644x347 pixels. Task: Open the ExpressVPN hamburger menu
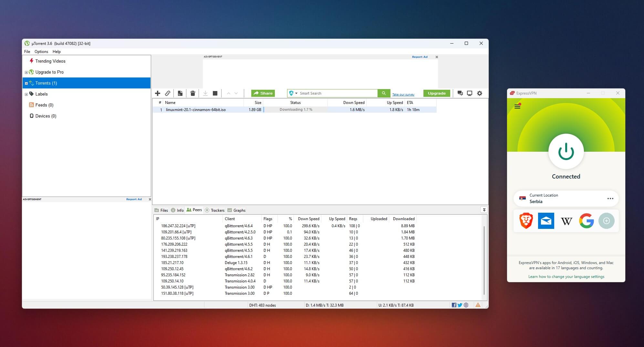click(517, 106)
